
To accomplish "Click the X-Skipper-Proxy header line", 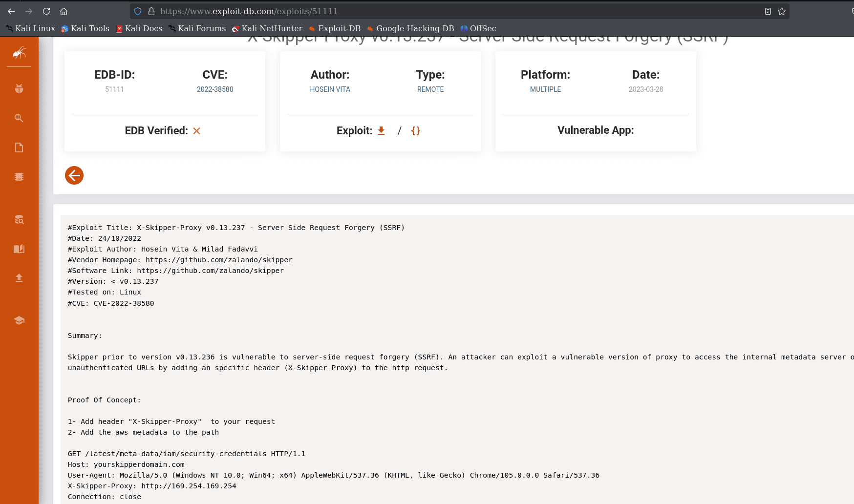I will click(152, 486).
